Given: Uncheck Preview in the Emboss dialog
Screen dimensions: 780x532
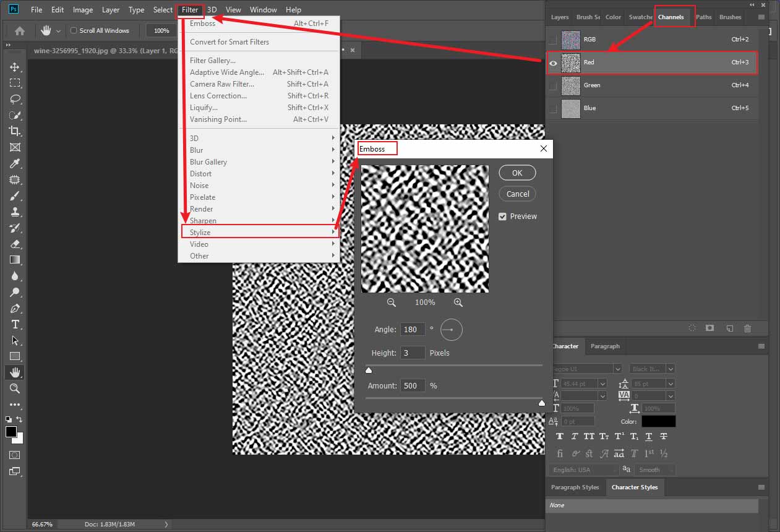Looking at the screenshot, I should [x=502, y=216].
